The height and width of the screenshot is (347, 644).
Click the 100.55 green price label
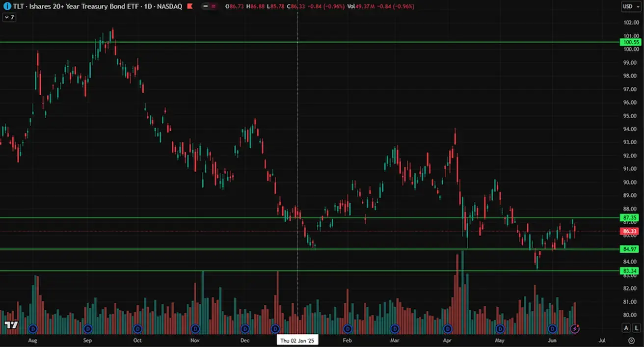click(631, 42)
